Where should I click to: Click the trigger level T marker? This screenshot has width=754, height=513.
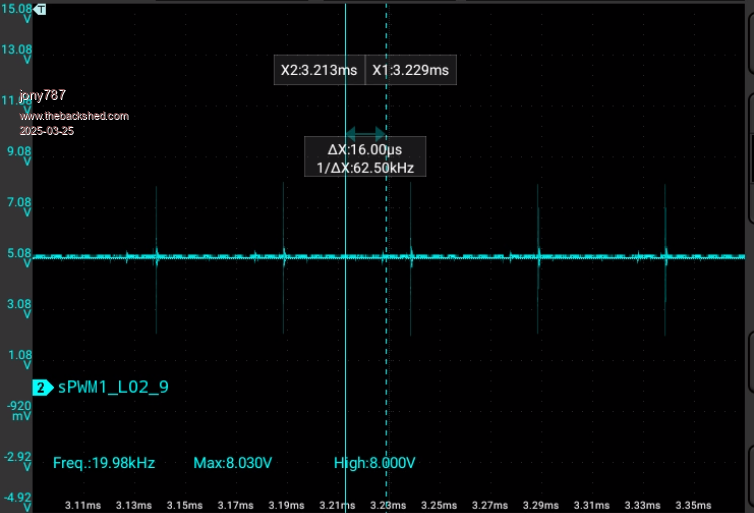click(x=40, y=8)
